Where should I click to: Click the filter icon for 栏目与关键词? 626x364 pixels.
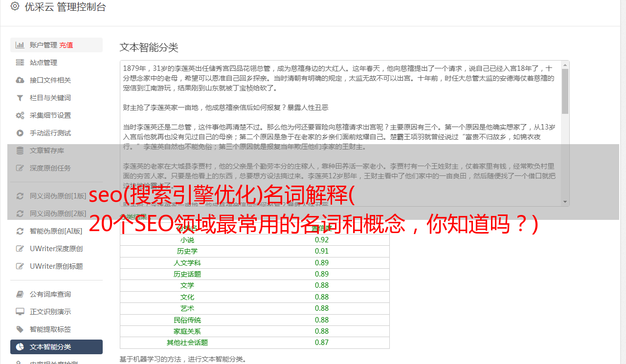(20, 98)
